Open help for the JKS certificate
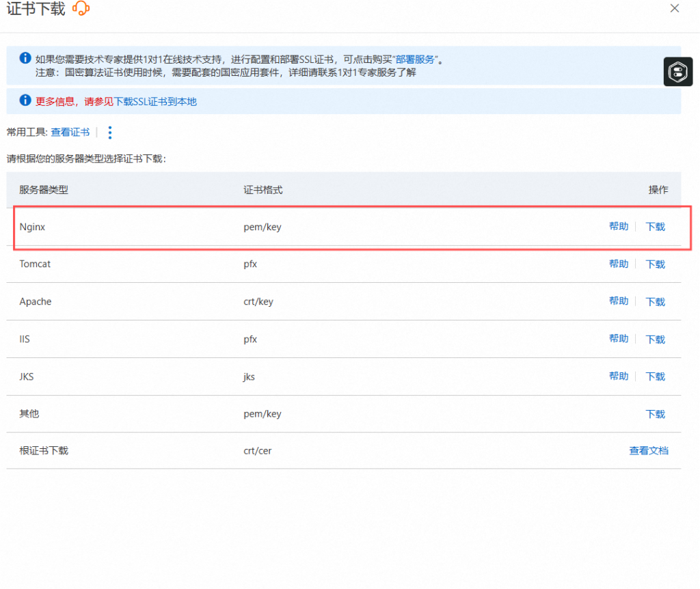Image resolution: width=700 pixels, height=589 pixels. (x=618, y=376)
